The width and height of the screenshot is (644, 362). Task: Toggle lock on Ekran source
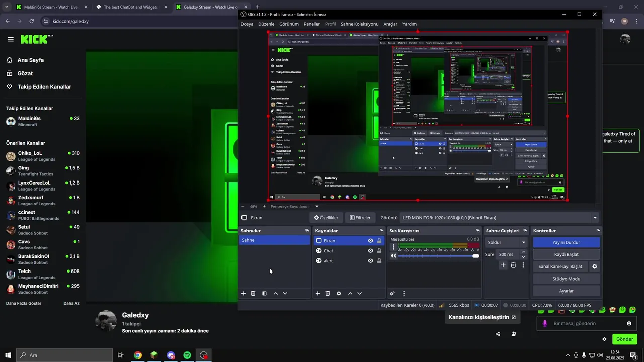379,241
